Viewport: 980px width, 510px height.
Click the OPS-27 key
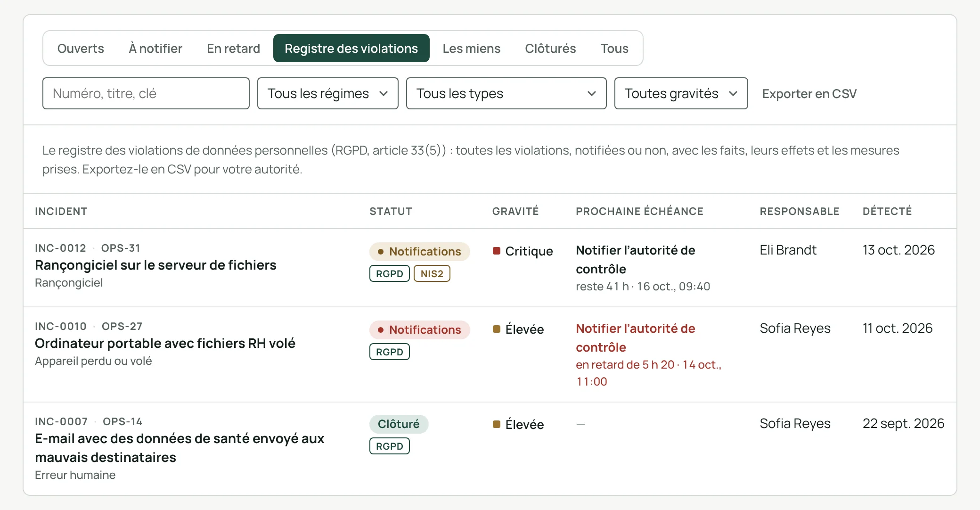click(x=122, y=326)
